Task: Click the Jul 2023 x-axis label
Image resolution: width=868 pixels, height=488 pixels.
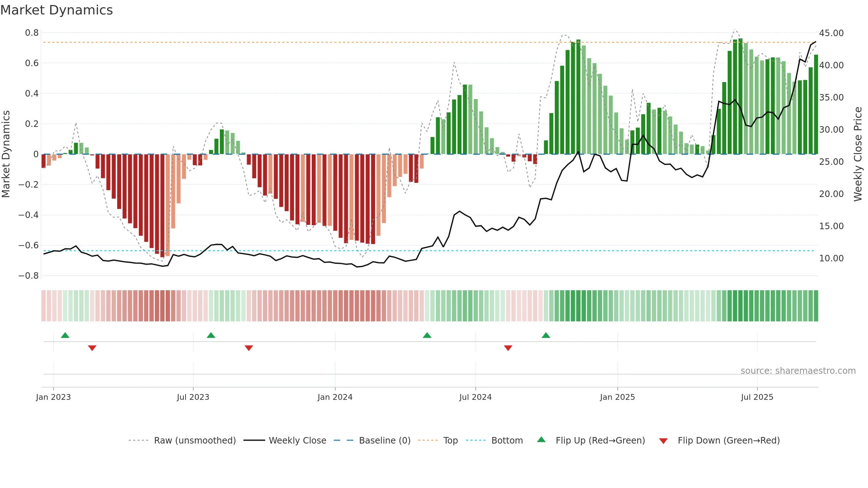Action: coord(193,397)
